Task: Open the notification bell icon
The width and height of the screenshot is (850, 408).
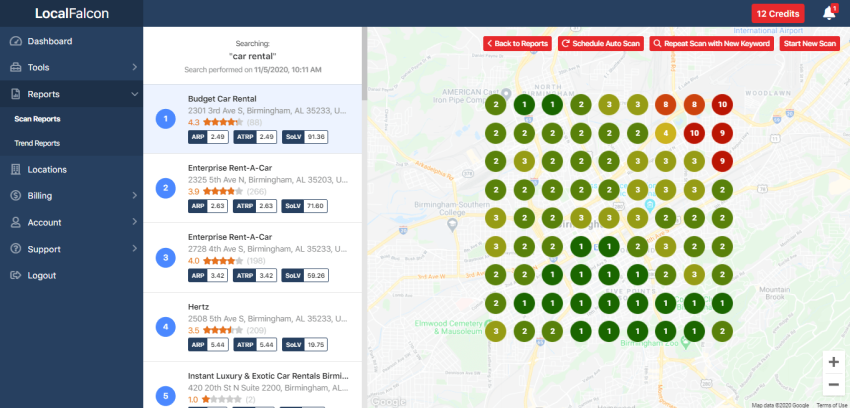Action: click(829, 13)
